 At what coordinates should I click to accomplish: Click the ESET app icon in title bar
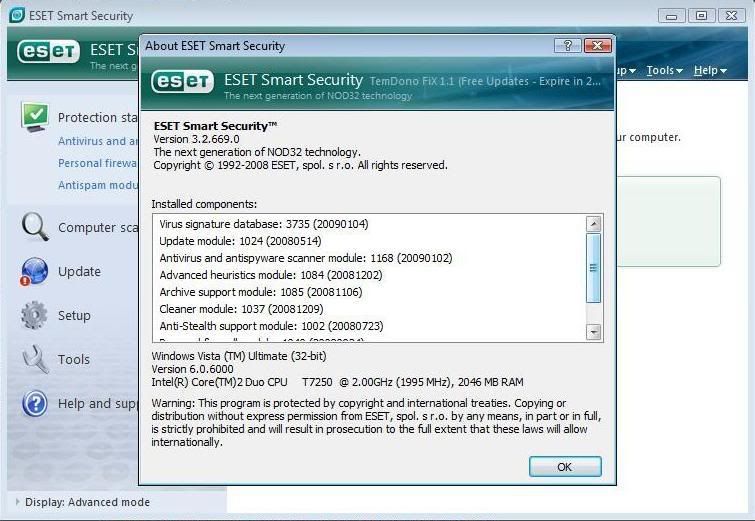tap(17, 15)
